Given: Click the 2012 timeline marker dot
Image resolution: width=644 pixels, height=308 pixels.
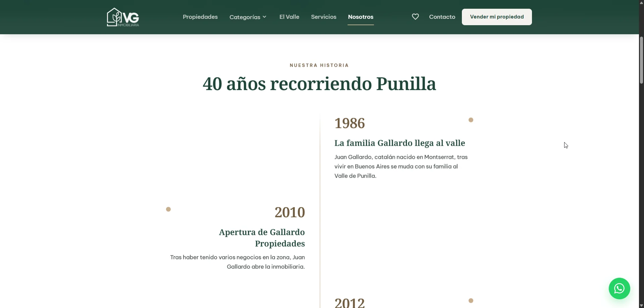Looking at the screenshot, I should tap(471, 301).
